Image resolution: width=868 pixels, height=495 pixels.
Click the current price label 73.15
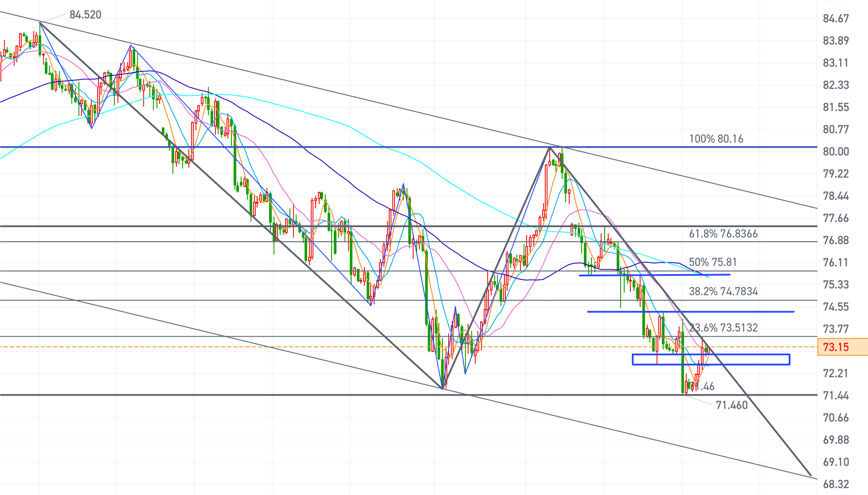[842, 347]
